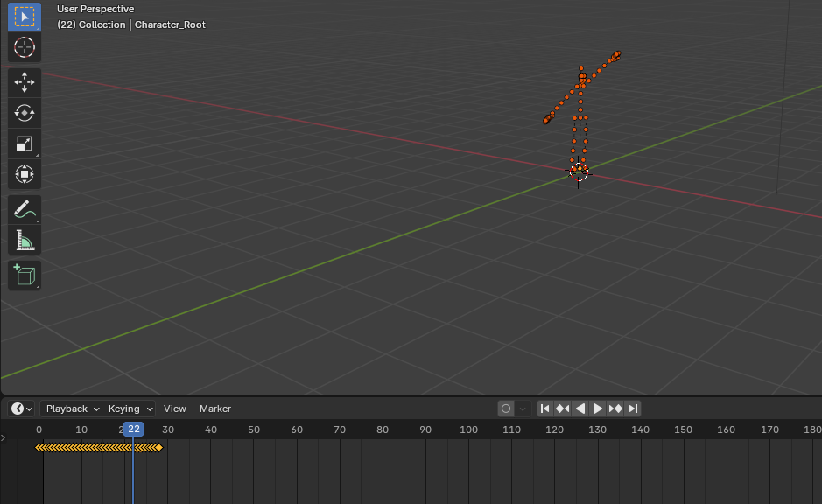Viewport: 822px width, 504px height.
Task: Select the Move tool
Action: (24, 81)
